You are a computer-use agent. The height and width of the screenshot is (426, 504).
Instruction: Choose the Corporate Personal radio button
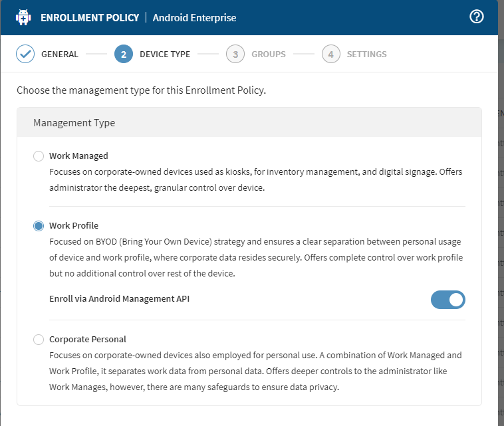point(39,340)
